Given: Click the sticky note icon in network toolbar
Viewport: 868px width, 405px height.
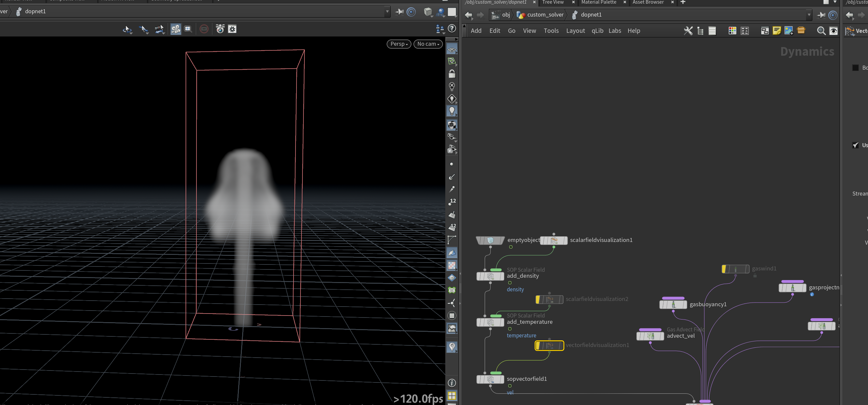Looking at the screenshot, I should pyautogui.click(x=777, y=31).
